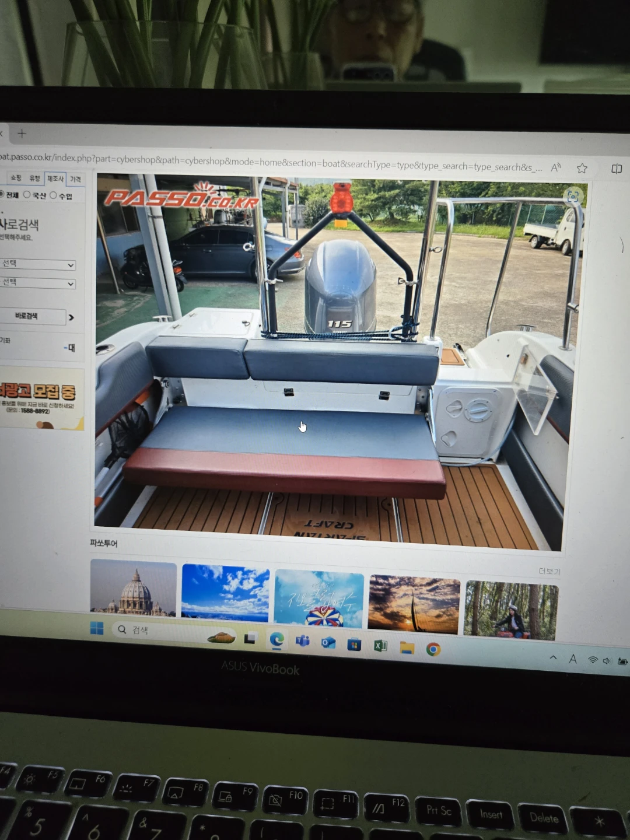Switch to the 쇼핑 tab
The width and height of the screenshot is (630, 840).
tap(16, 177)
